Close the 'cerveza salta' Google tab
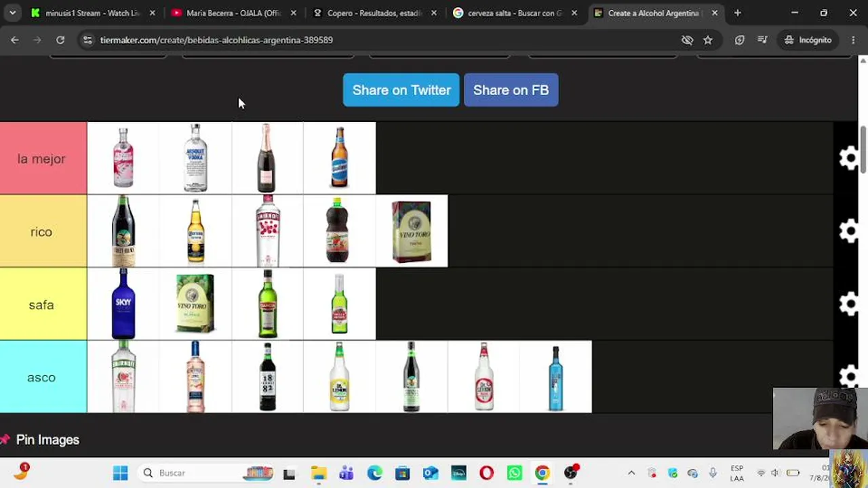 coord(574,13)
